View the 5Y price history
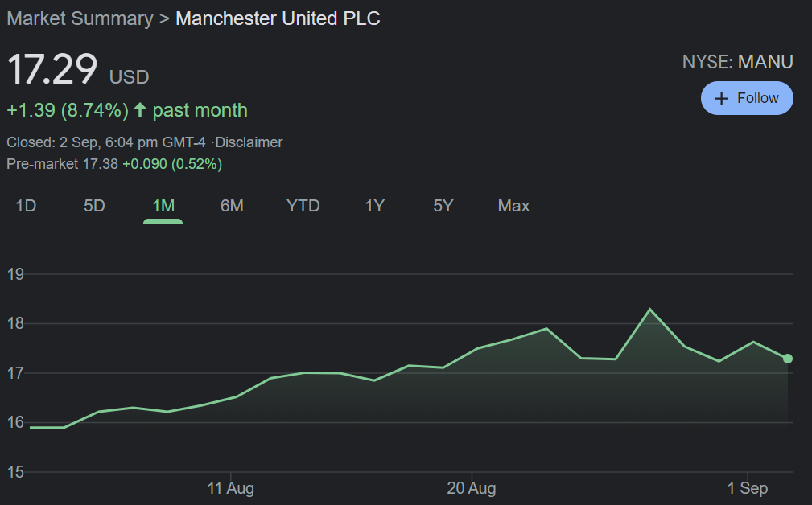This screenshot has width=812, height=505. [443, 206]
